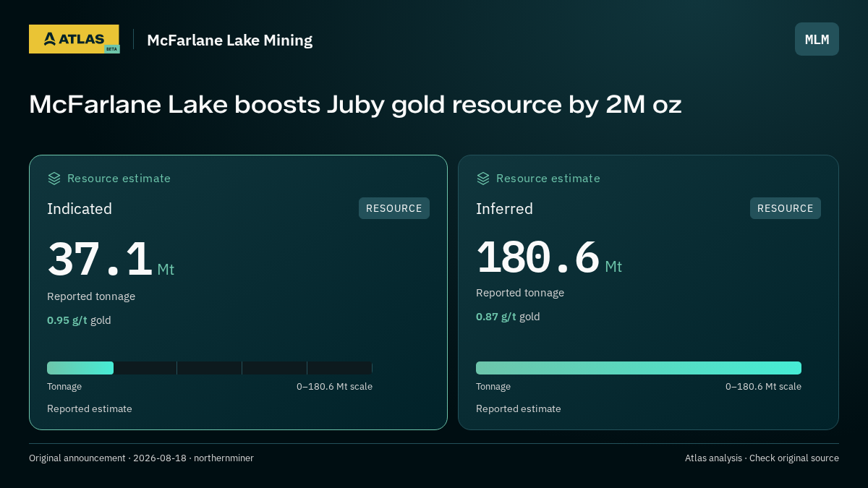
Task: Click the Inferred card title
Action: pos(504,209)
